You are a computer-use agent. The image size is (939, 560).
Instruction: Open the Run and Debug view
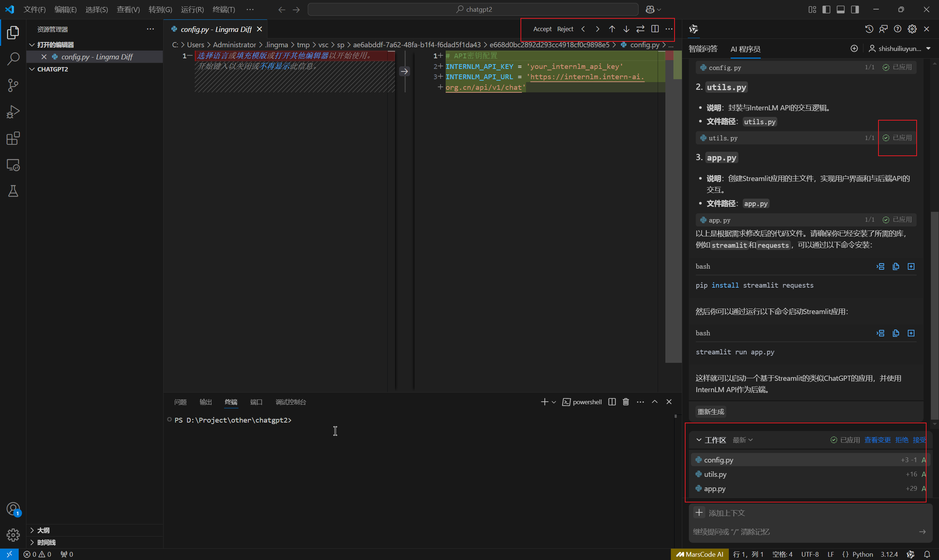coord(13,112)
